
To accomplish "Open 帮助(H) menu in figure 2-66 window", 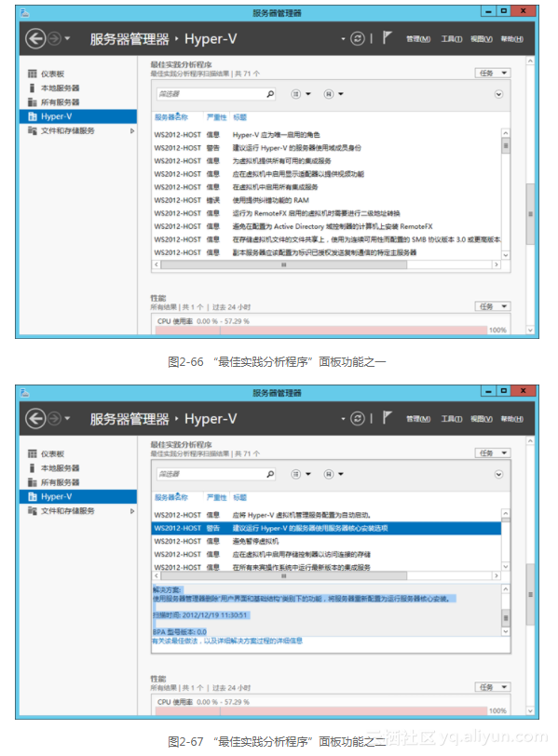I will 511,39.
